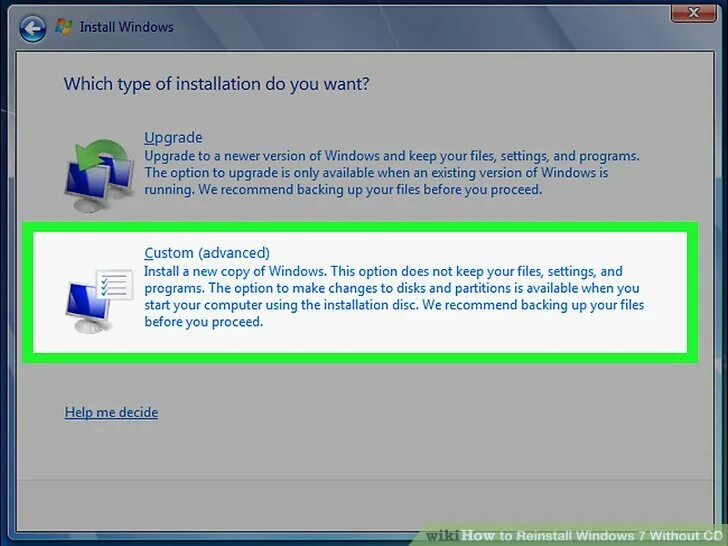Viewport: 728px width, 546px height.
Task: Click the Windows flag logo in title bar
Action: pos(64,26)
